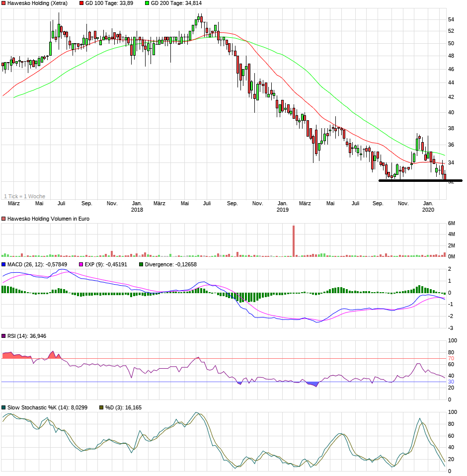Click the black horizontal support line

point(420,180)
